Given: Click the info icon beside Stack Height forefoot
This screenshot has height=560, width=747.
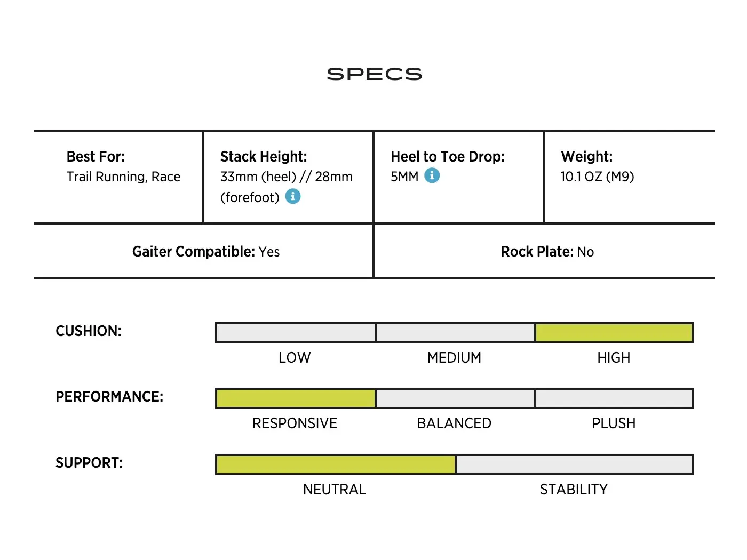Looking at the screenshot, I should click(293, 196).
